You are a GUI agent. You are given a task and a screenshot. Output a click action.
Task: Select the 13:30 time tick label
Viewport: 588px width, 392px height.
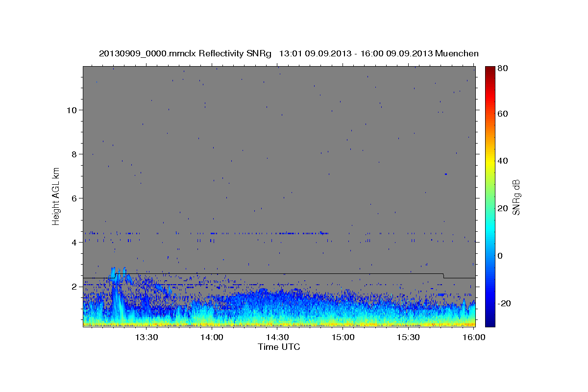pyautogui.click(x=147, y=338)
